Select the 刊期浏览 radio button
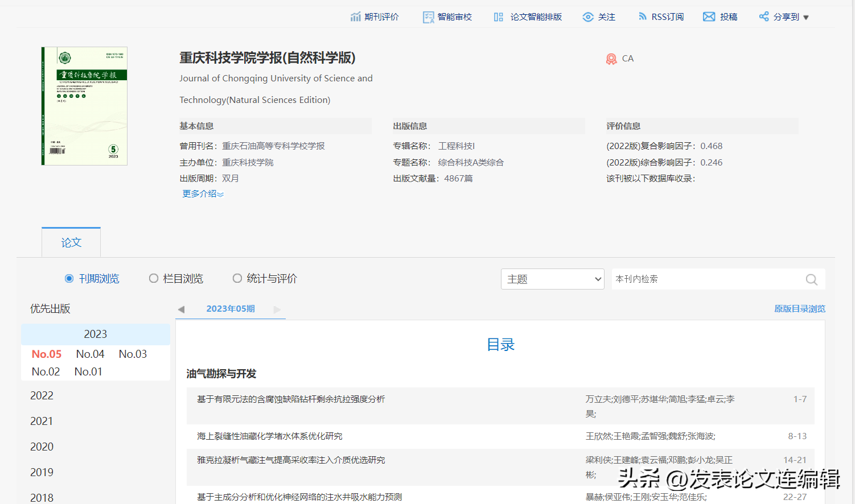The image size is (855, 504). click(x=69, y=279)
